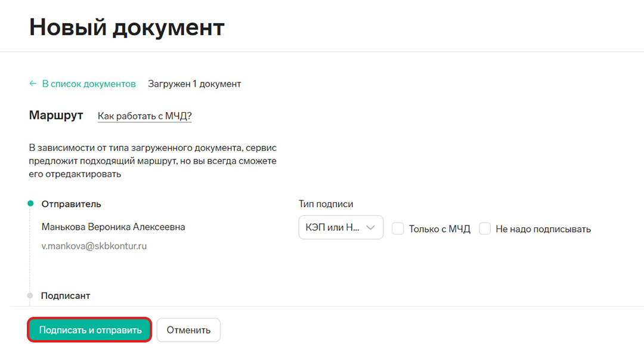644x358 pixels.
Task: Click the 'Подписант' route step label
Action: click(66, 295)
